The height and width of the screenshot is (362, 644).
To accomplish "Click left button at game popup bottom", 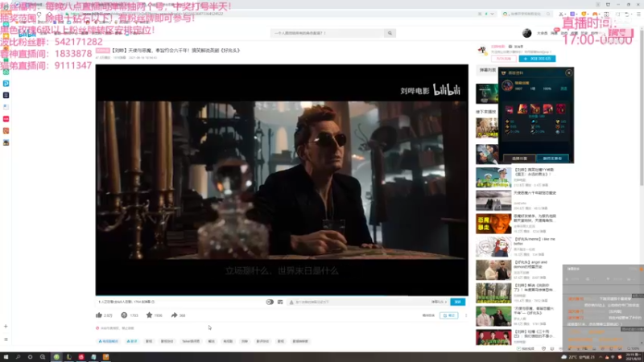I will (519, 158).
